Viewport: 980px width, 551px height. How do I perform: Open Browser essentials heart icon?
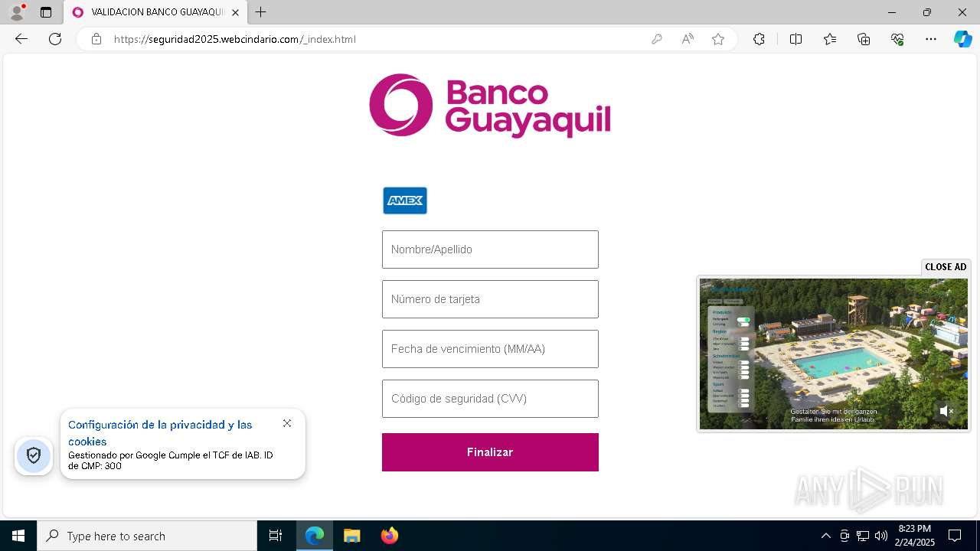[x=897, y=39]
